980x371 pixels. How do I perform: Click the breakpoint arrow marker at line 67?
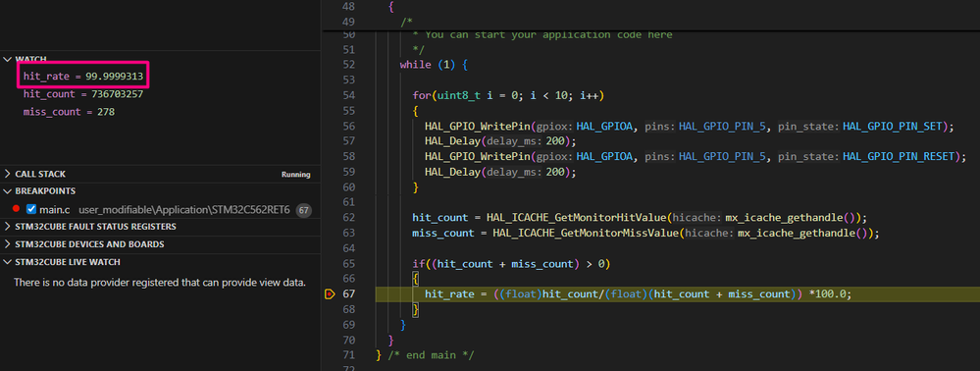point(330,294)
